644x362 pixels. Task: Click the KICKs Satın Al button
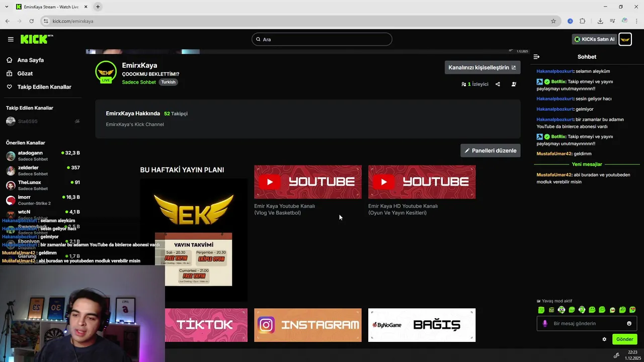coord(594,39)
